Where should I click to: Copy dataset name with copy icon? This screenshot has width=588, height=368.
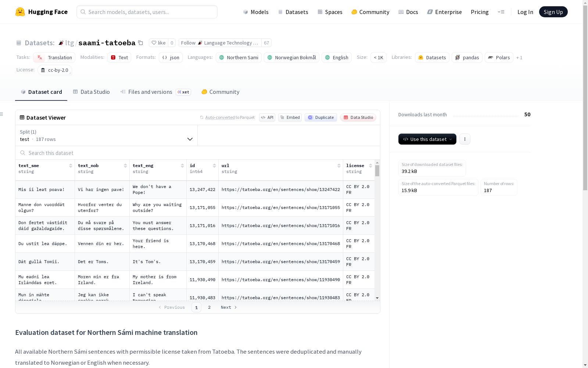pos(140,43)
